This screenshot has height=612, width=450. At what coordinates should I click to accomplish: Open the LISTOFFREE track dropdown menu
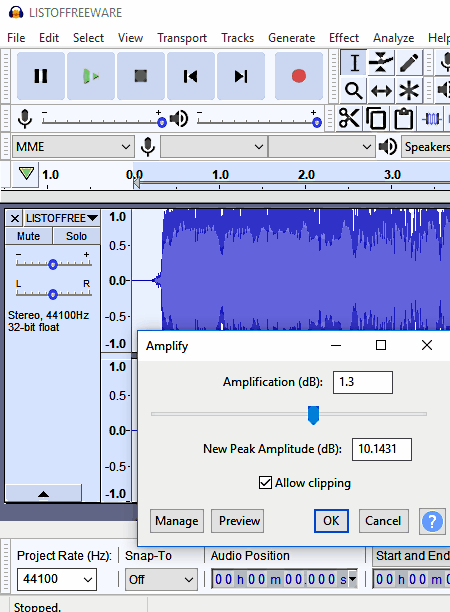click(x=62, y=218)
